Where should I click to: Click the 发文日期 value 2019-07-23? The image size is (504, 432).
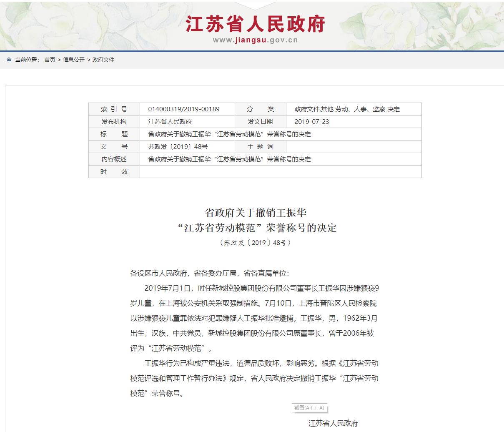click(x=311, y=122)
